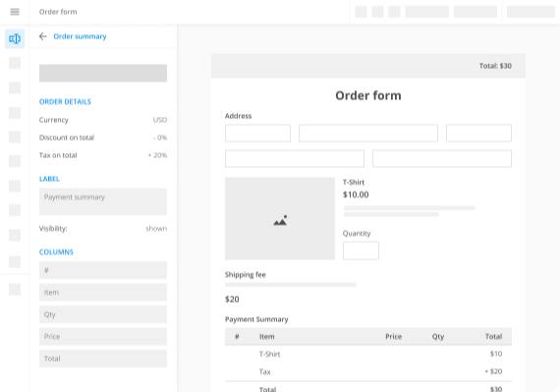Select the 'Price' column field
The image size is (560, 392).
103,337
